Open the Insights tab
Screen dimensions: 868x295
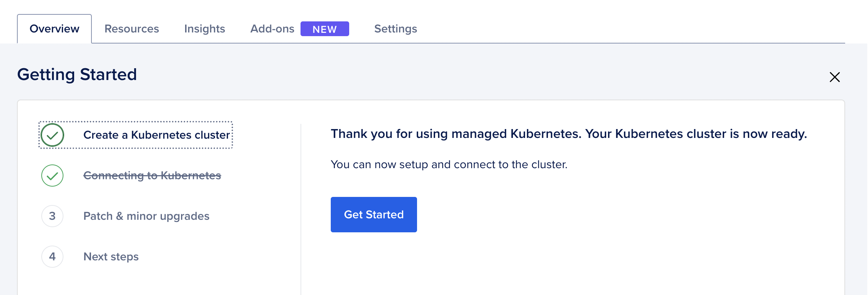[x=204, y=28]
